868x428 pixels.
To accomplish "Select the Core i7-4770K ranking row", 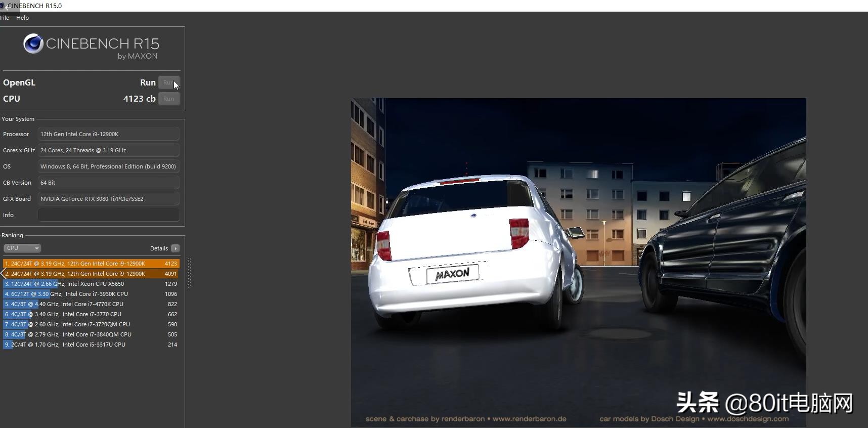I will [x=91, y=304].
